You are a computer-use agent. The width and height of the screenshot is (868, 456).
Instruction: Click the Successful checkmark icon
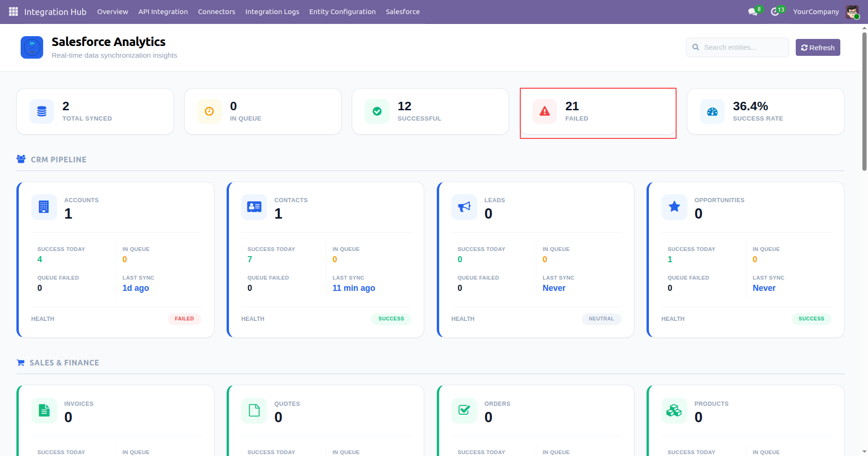pyautogui.click(x=377, y=111)
